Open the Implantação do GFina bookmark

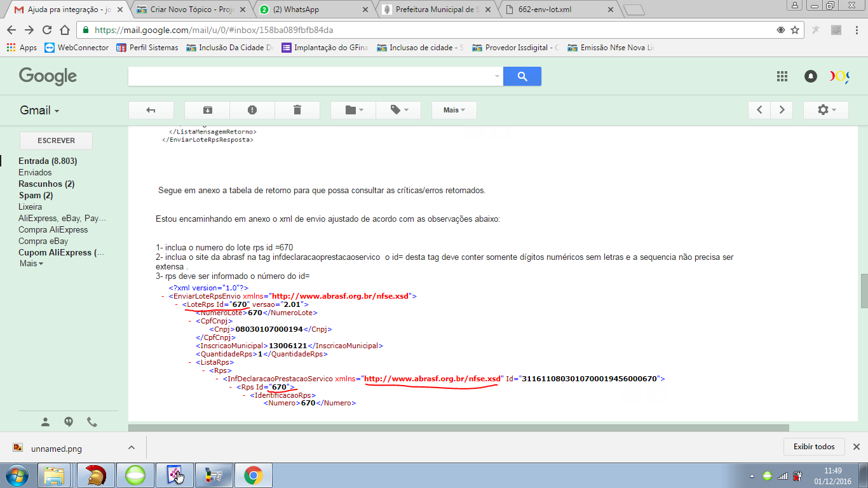click(326, 48)
